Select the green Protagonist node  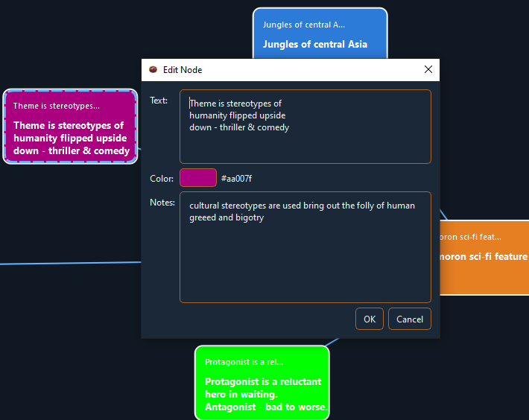tap(262, 383)
